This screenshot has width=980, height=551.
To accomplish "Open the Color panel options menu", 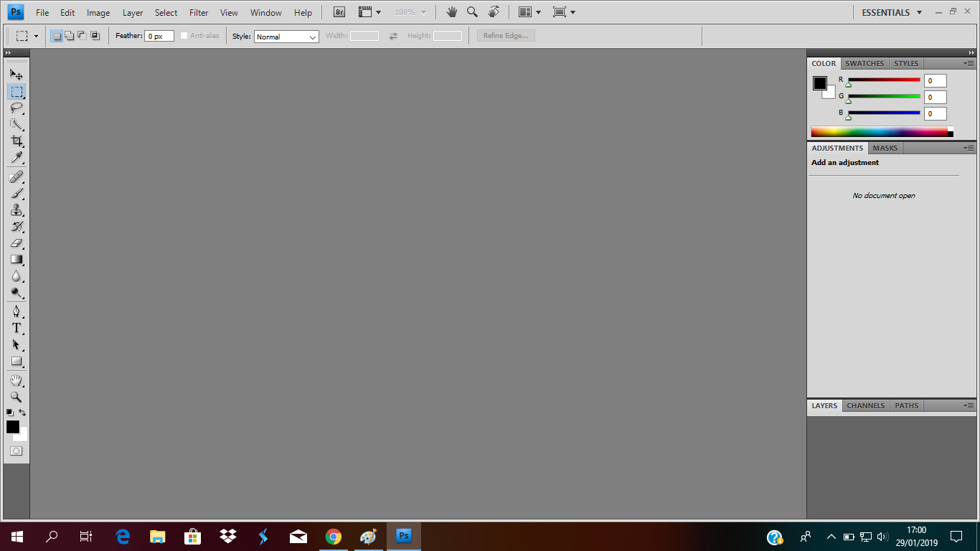I will (969, 63).
